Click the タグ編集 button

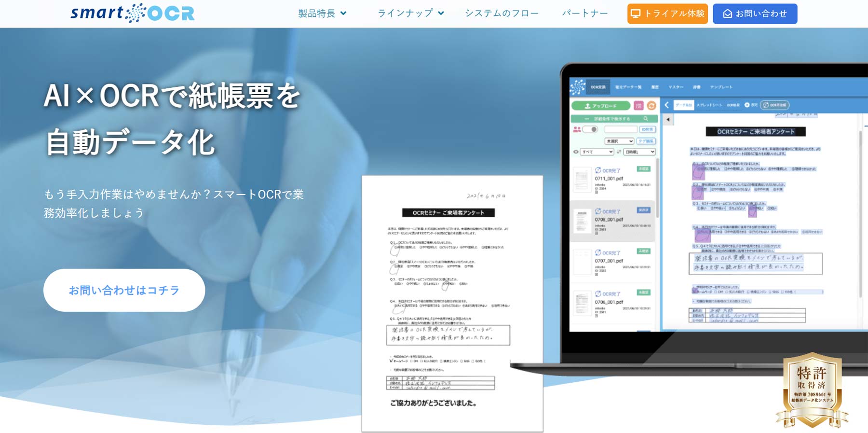(x=646, y=141)
